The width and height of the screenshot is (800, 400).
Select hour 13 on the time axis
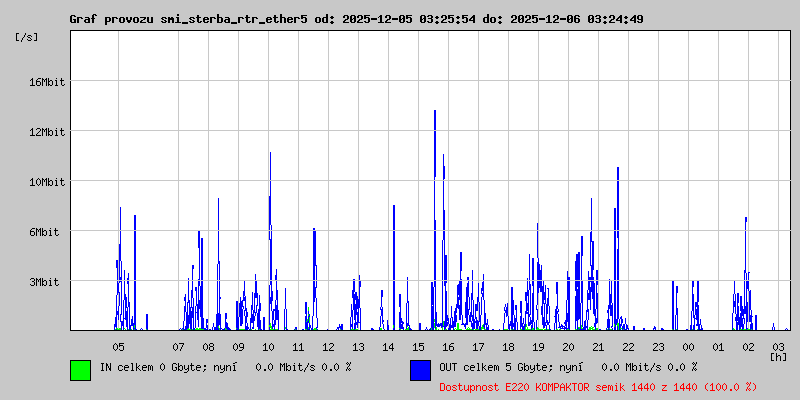[358, 346]
